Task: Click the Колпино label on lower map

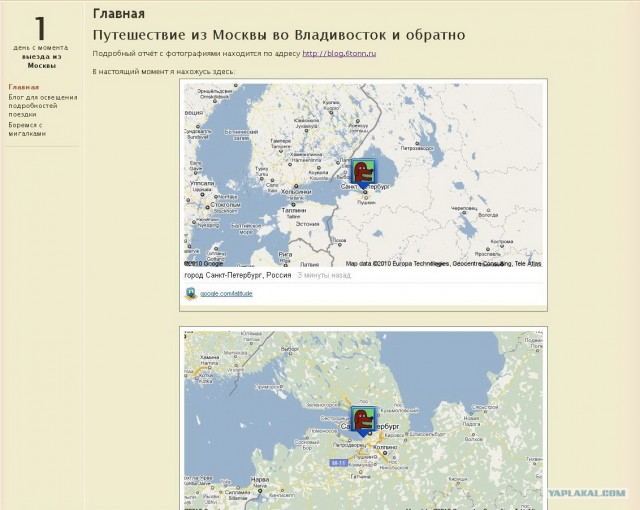Action: tap(384, 448)
